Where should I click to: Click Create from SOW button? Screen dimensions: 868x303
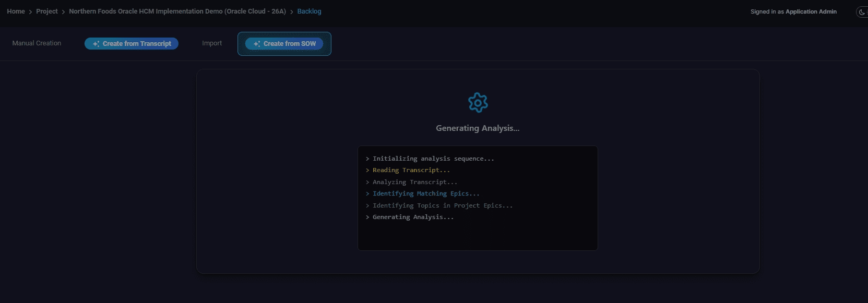284,44
